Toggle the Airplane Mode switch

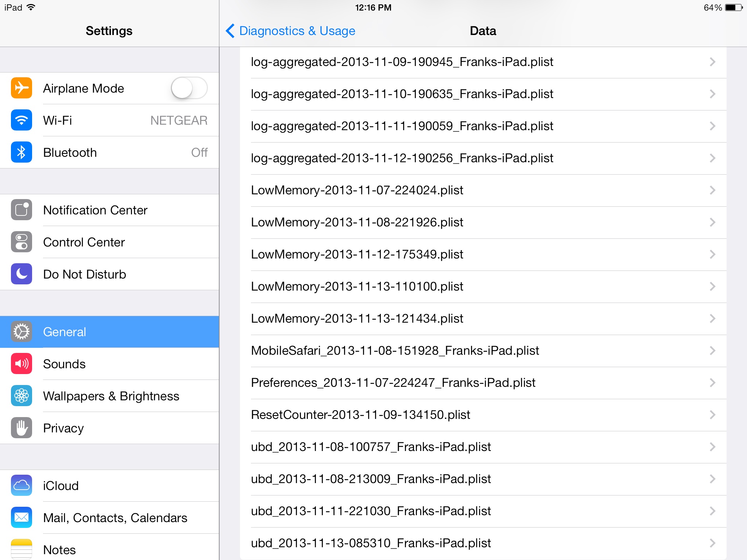click(x=189, y=88)
